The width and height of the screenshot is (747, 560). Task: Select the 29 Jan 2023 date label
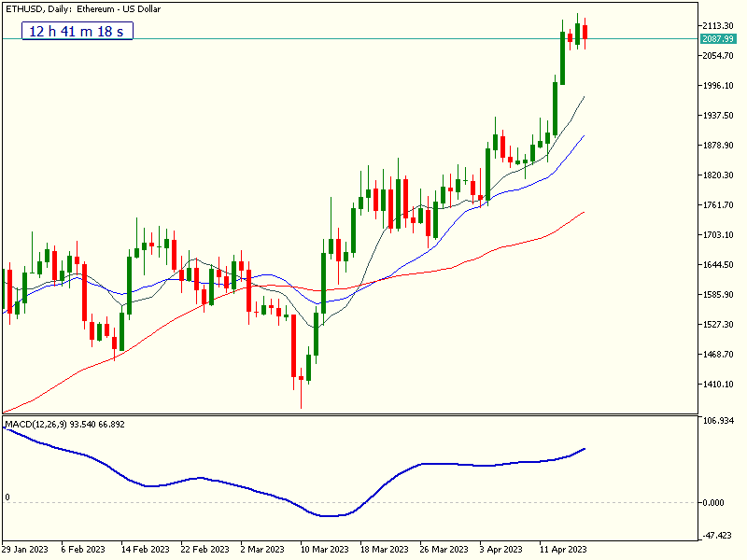click(x=25, y=549)
